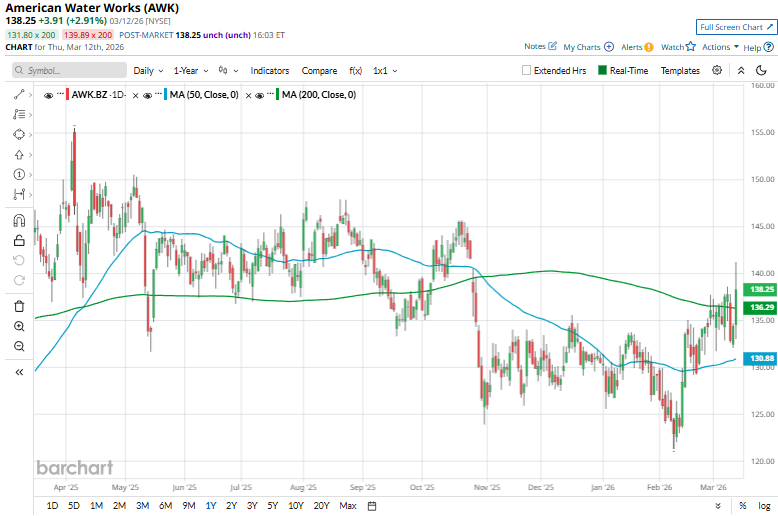Open the Help link
Image resolution: width=778 pixels, height=516 pixels.
tap(758, 48)
